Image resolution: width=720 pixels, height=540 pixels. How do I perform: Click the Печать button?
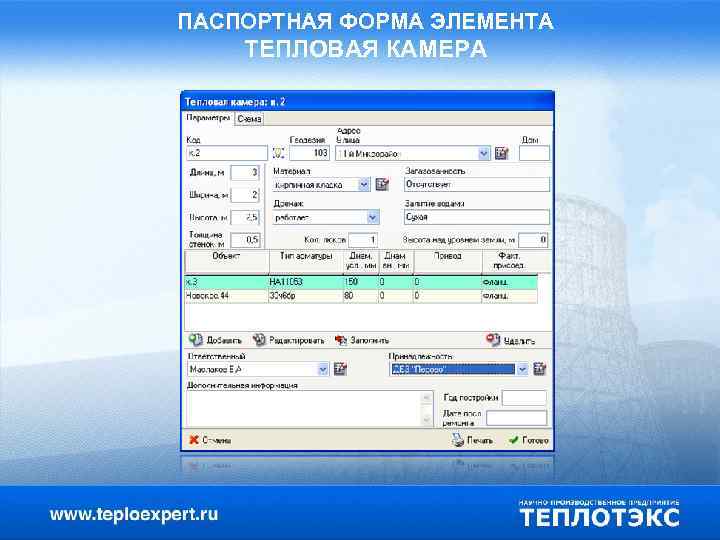pyautogui.click(x=472, y=440)
